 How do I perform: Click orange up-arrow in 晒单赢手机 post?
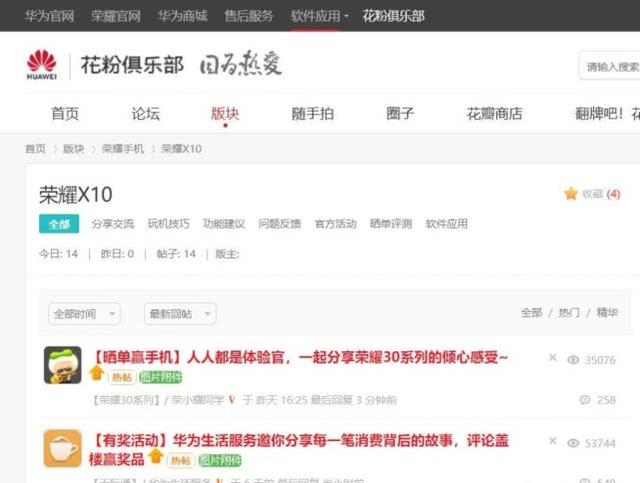97,372
